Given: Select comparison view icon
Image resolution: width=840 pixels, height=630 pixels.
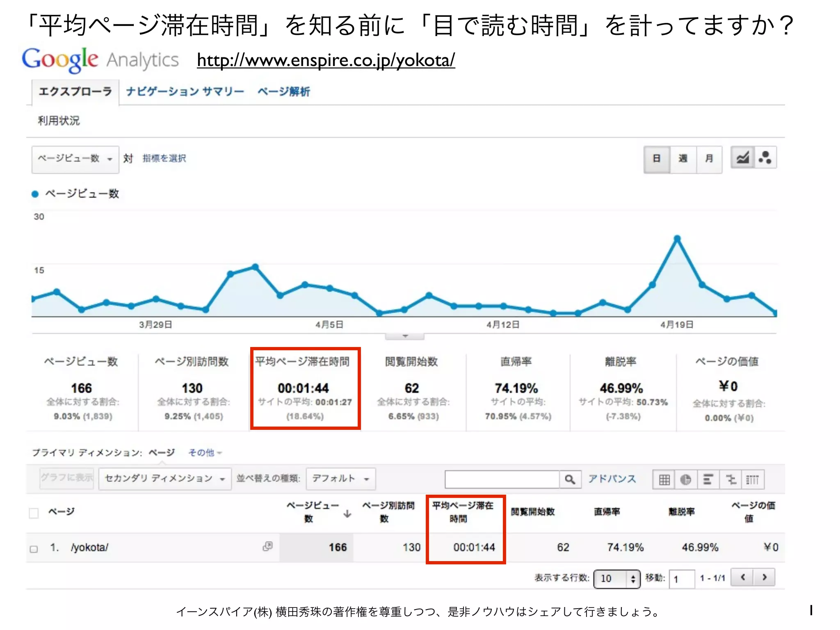Looking at the screenshot, I should 730,479.
